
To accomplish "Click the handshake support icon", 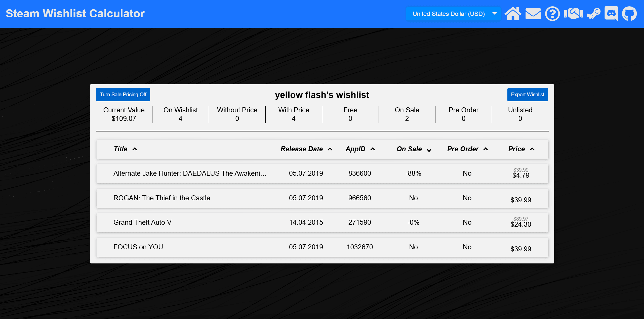I will [573, 14].
